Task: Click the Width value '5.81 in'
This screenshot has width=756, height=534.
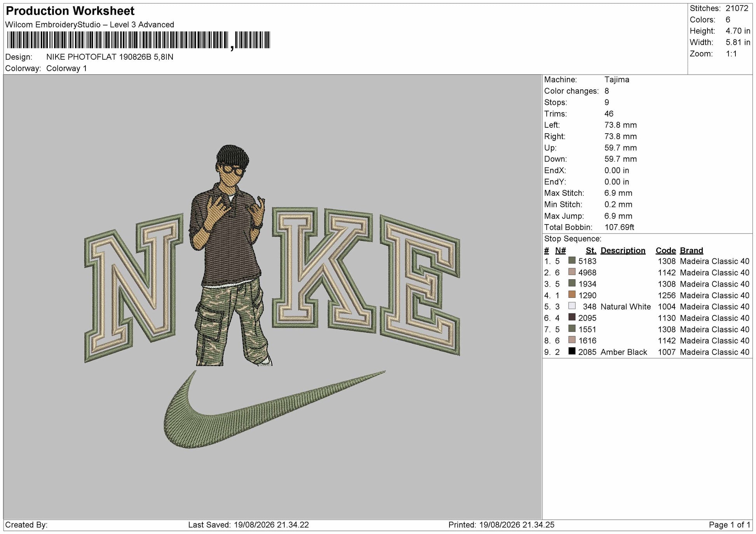Action: pos(738,42)
